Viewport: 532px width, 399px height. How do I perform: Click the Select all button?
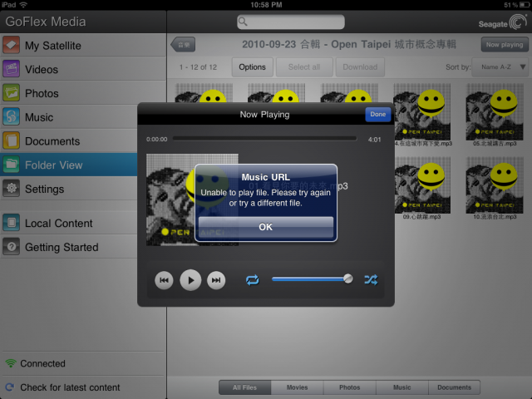(x=304, y=67)
